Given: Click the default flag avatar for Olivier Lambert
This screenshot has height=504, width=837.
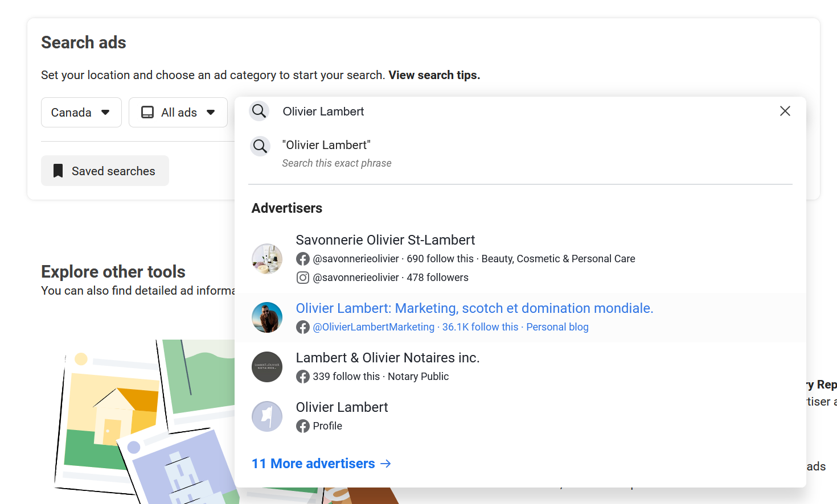Looking at the screenshot, I should (x=267, y=416).
